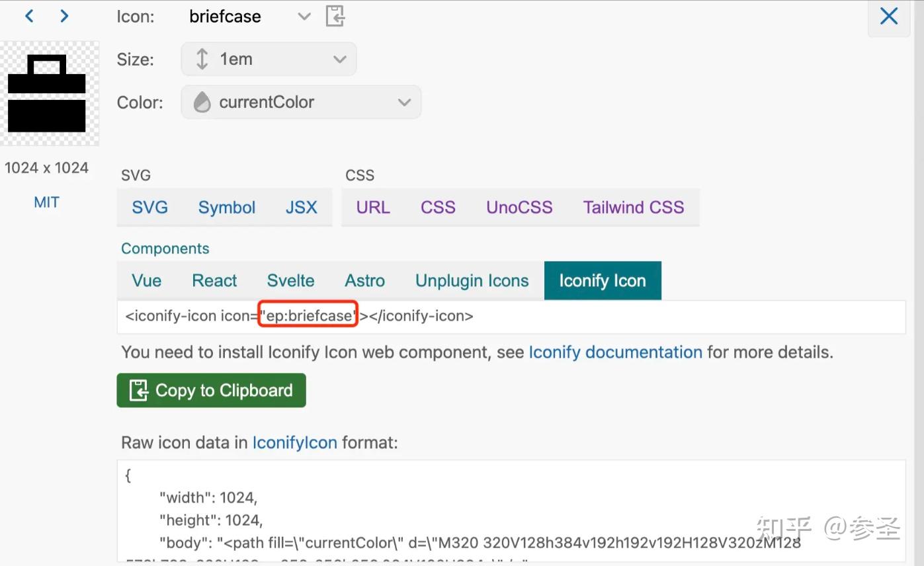Show the Unplugin Icons tab

472,280
